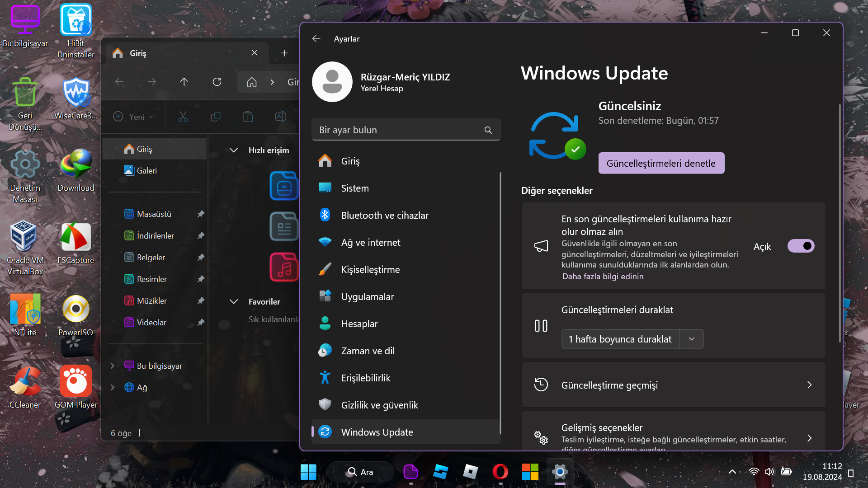Screen dimensions: 868x488
Task: Open the Microsoft Store taskbar icon
Action: (530, 472)
